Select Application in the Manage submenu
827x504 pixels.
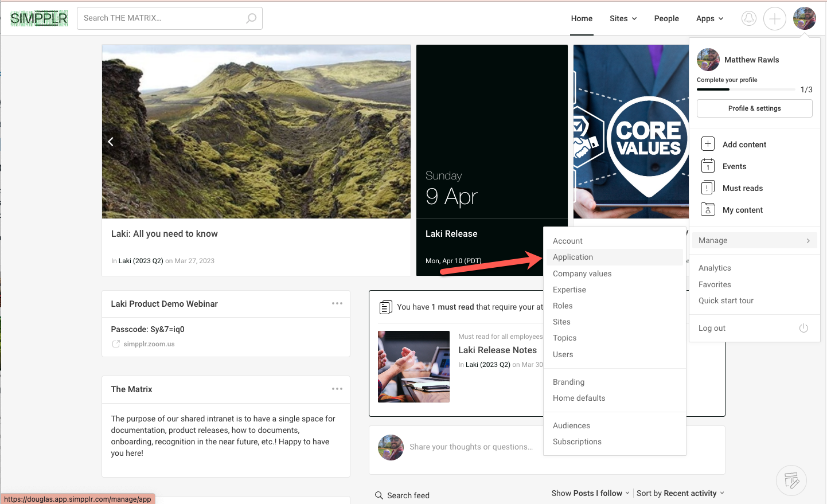[x=573, y=257]
